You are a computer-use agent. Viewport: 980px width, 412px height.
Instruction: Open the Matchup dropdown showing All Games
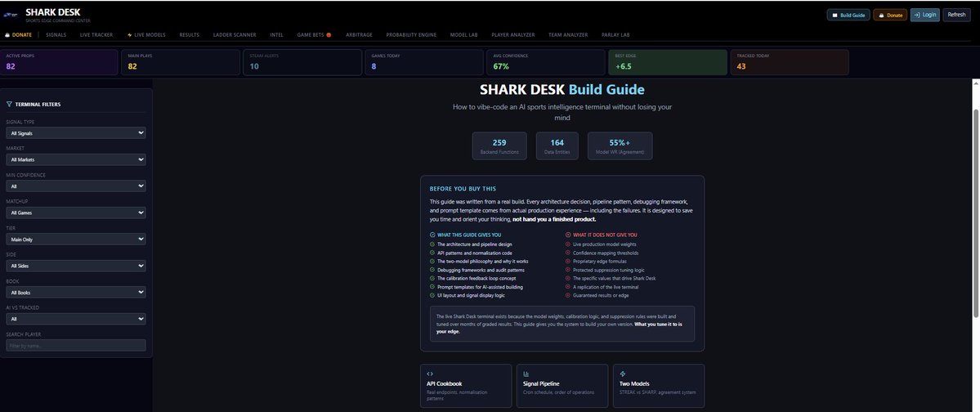point(76,213)
